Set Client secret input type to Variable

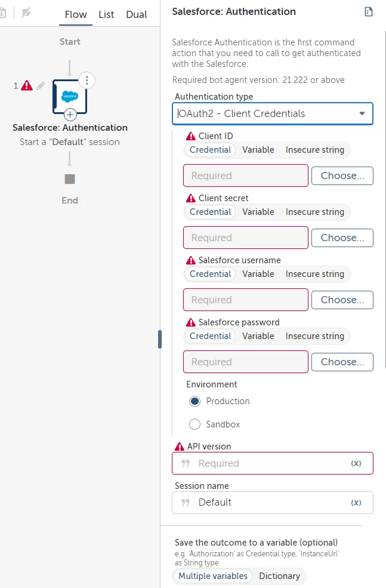click(258, 212)
